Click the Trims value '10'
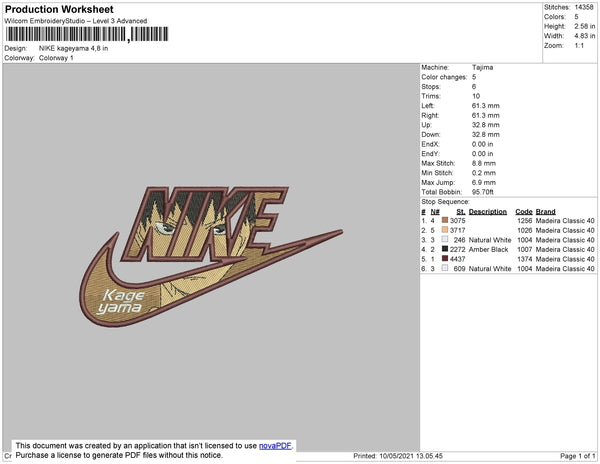 tap(476, 96)
